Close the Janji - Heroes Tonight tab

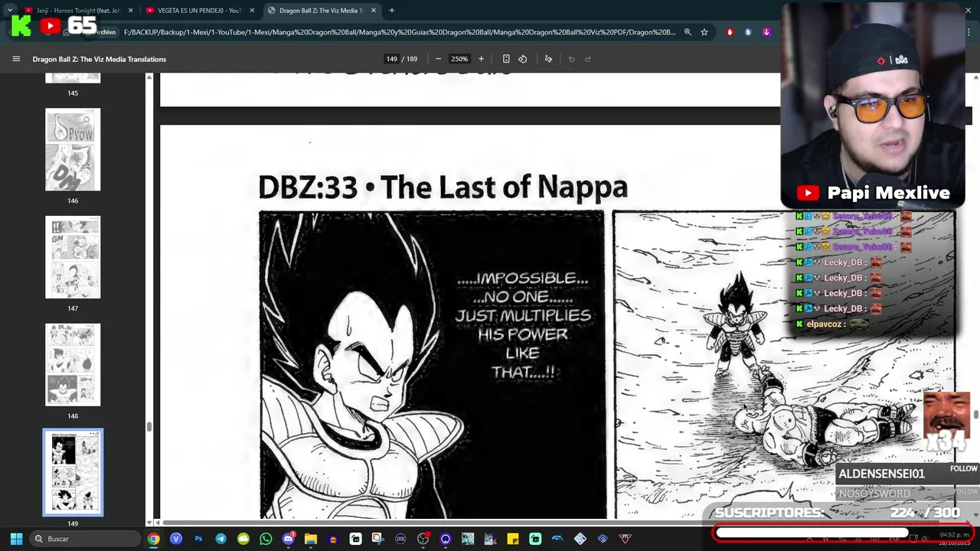pyautogui.click(x=130, y=10)
